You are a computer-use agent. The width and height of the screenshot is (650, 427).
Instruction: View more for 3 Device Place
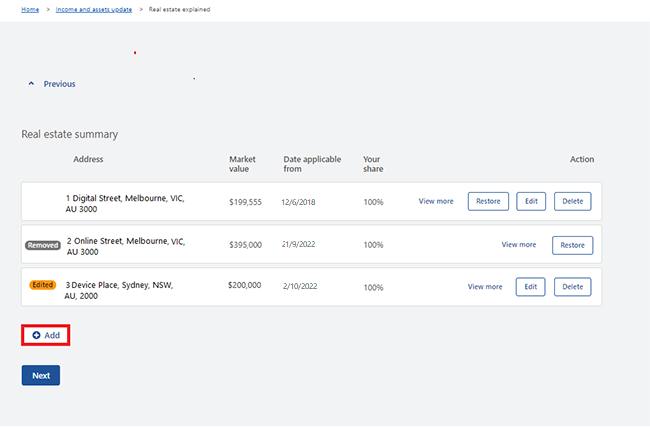pyautogui.click(x=485, y=287)
